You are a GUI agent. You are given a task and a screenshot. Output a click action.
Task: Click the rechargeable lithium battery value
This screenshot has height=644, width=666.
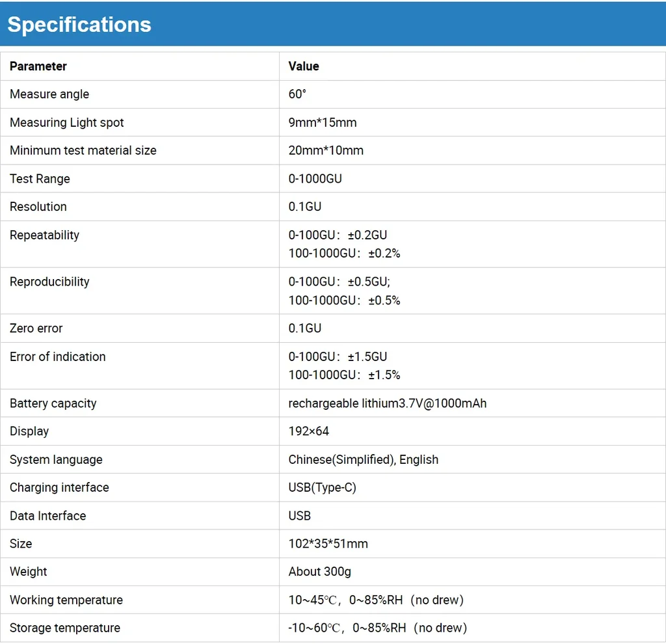[x=388, y=403]
